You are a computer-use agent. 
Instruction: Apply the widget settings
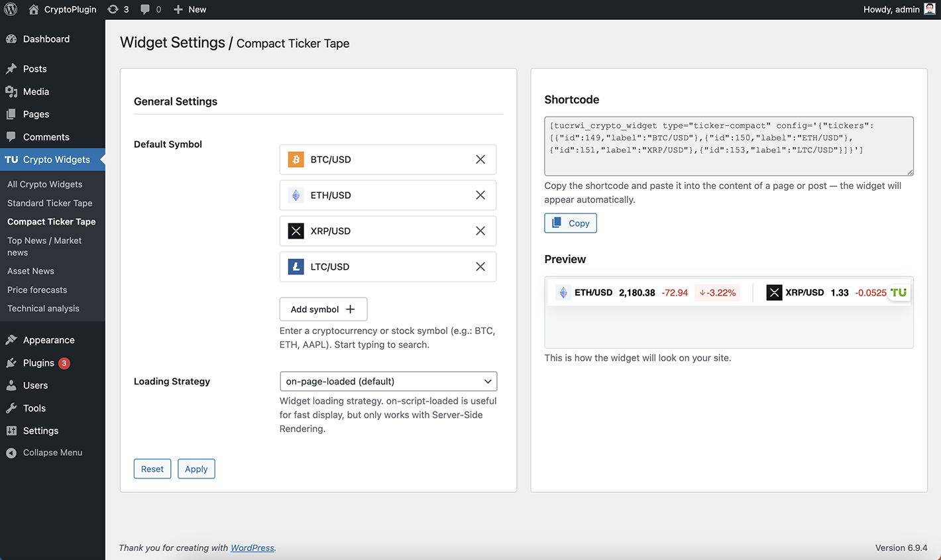pos(196,469)
